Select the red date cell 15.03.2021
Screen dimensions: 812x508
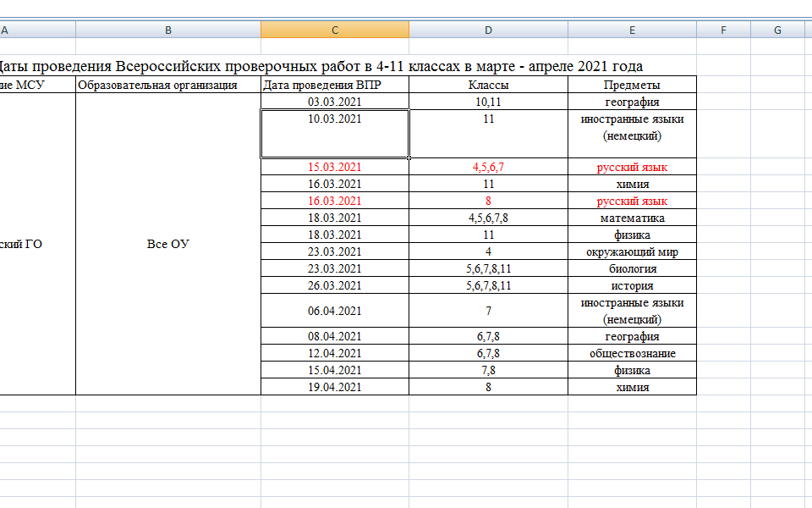tap(334, 167)
